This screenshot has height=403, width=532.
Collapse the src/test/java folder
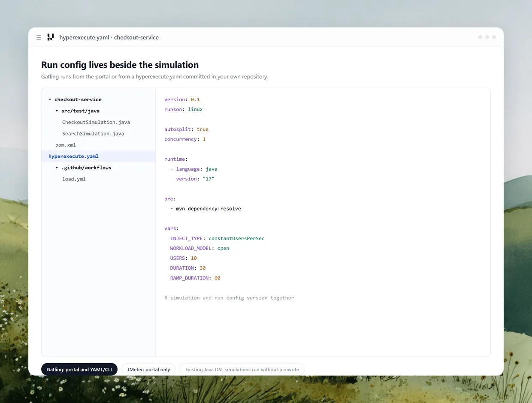(57, 111)
